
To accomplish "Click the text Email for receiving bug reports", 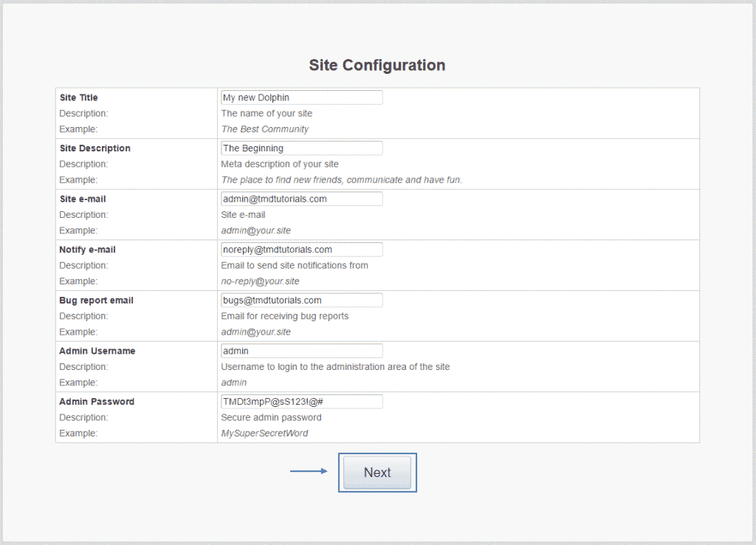I will (285, 316).
